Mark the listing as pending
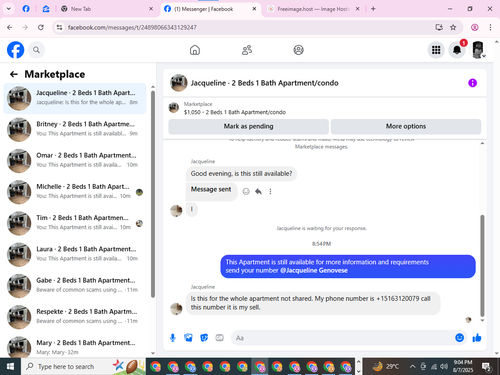 pyautogui.click(x=248, y=126)
